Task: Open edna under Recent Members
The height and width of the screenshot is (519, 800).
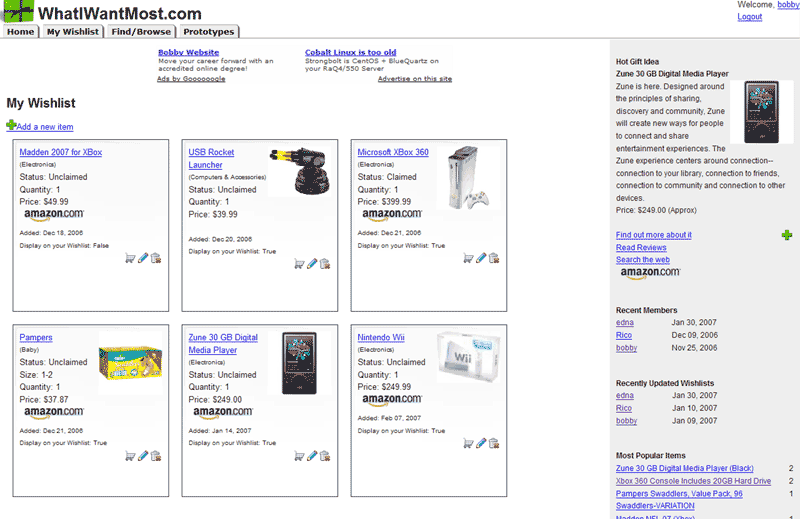Action: pyautogui.click(x=624, y=323)
